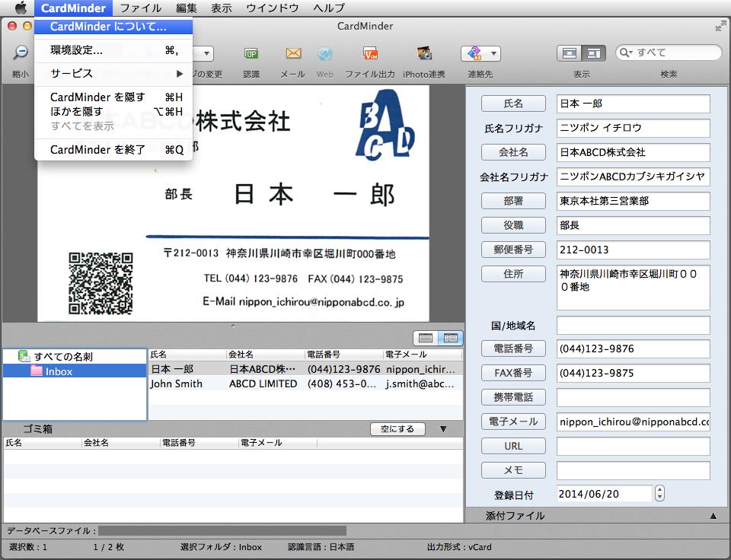Click the 会社名 field button

(x=513, y=152)
